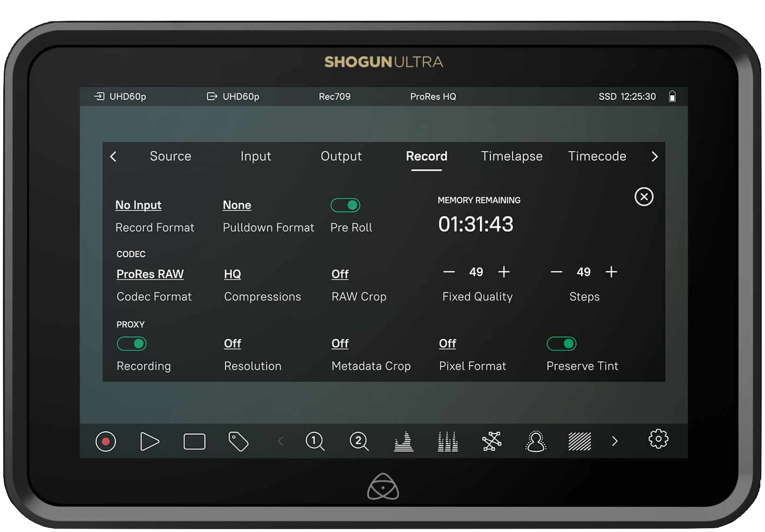Tap the Rec709 status label
The image size is (765, 532).
(334, 96)
